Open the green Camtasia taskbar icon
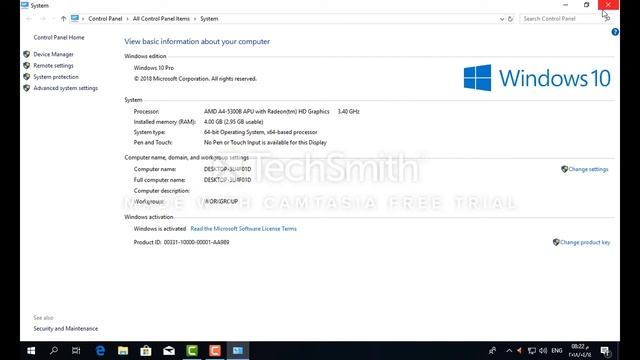640x360 pixels. click(x=192, y=351)
